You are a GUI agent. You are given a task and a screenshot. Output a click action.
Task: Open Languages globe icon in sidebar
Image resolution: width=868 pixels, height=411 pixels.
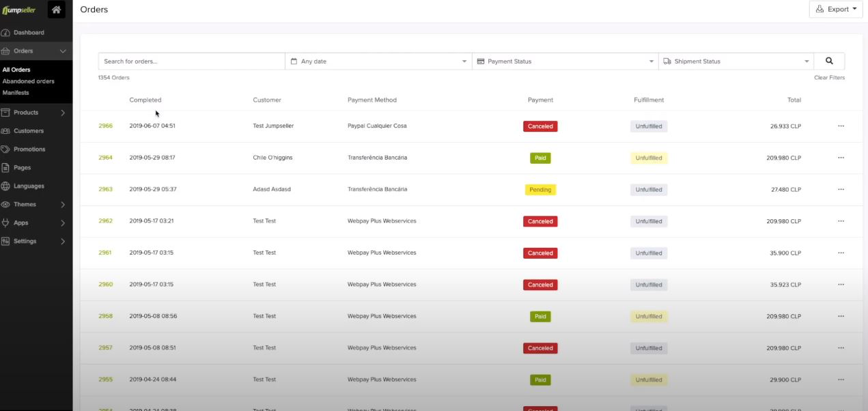[6, 186]
